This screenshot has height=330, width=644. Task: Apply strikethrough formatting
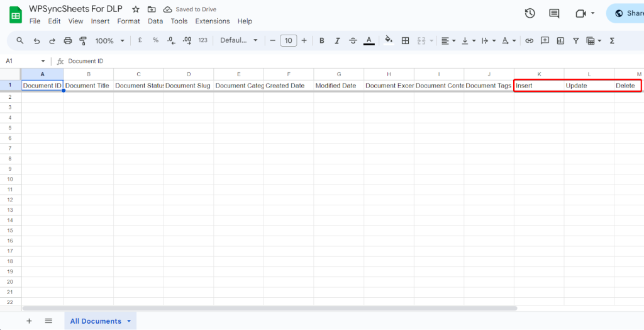(353, 40)
